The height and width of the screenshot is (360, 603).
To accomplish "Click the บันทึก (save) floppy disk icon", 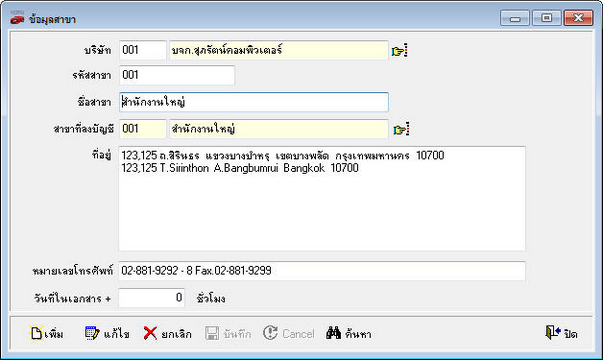I will click(212, 333).
